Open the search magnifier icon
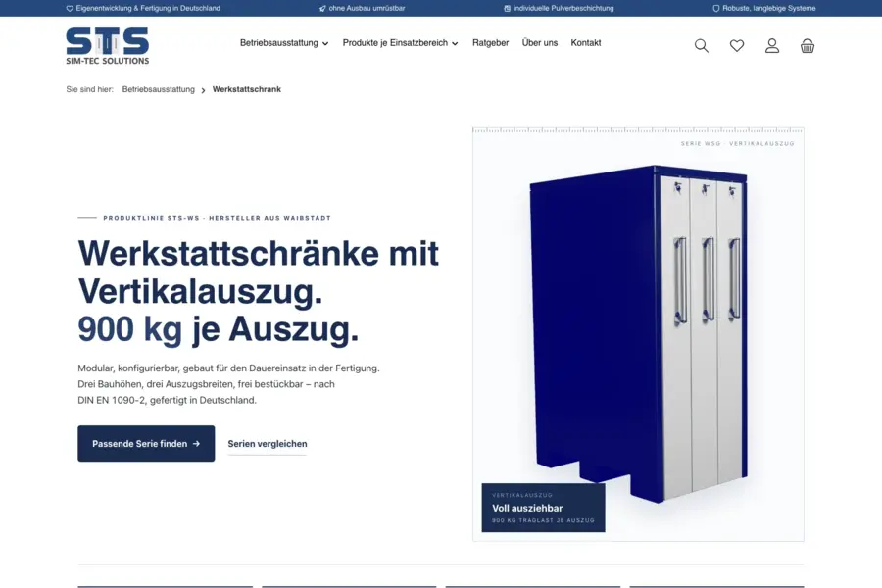 coord(701,46)
